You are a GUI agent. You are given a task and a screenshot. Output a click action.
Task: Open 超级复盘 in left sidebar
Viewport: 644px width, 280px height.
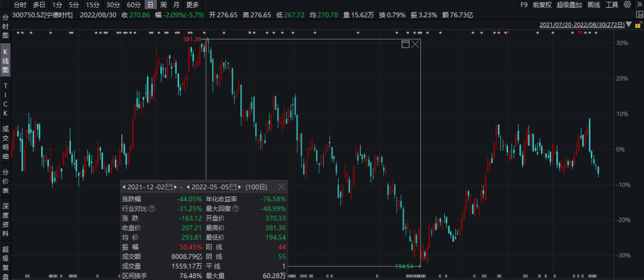[5, 262]
